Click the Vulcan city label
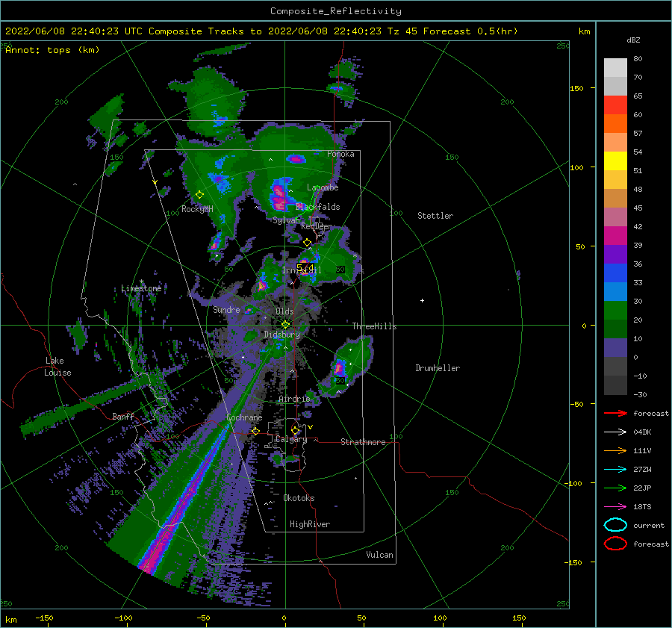This screenshot has height=628, width=672. click(x=380, y=555)
